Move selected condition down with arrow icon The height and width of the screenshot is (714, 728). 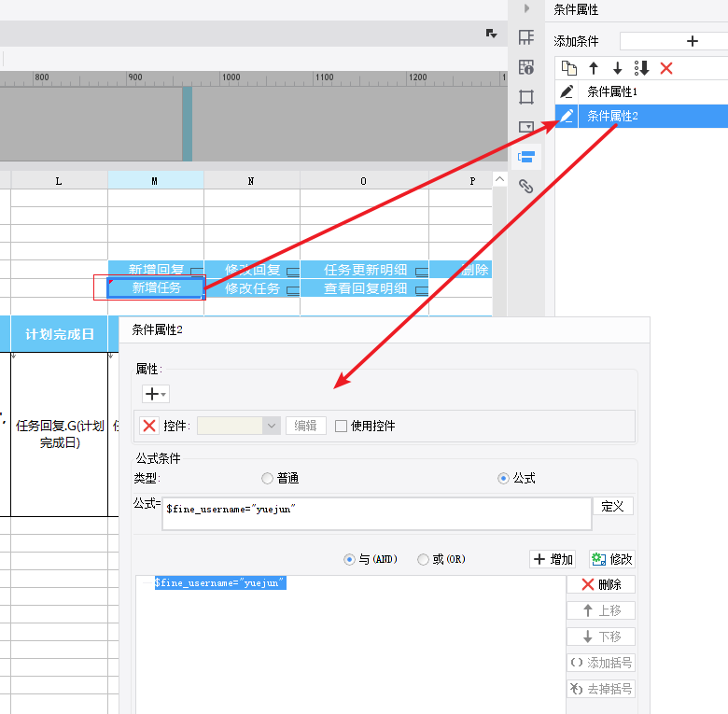pyautogui.click(x=617, y=68)
